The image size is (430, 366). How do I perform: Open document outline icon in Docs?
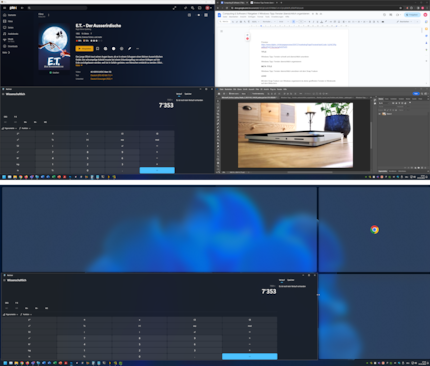point(221,31)
